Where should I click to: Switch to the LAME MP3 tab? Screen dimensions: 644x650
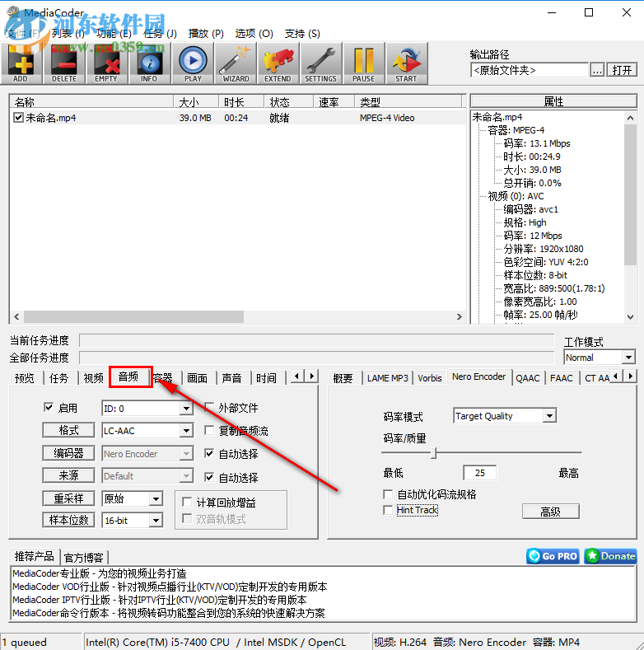click(388, 378)
